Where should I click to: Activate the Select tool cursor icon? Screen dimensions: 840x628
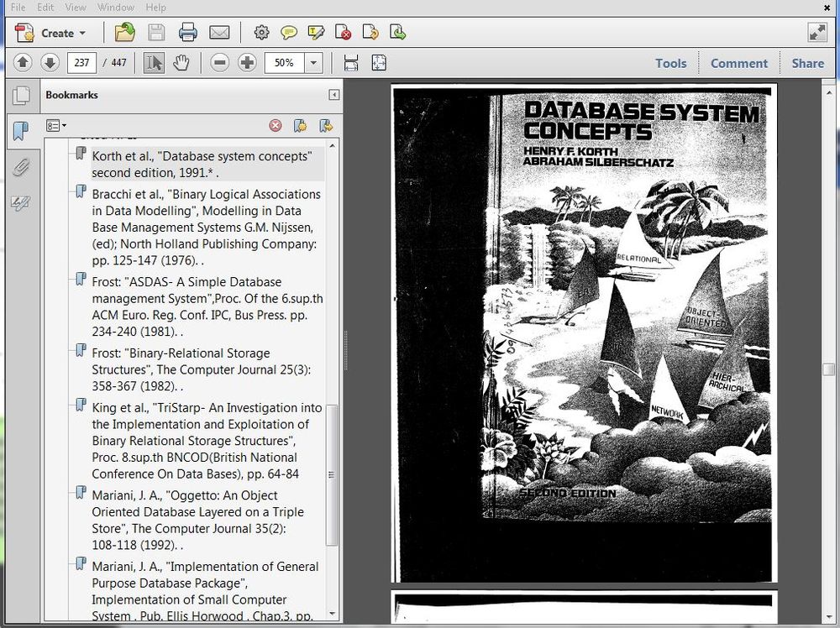pos(154,63)
